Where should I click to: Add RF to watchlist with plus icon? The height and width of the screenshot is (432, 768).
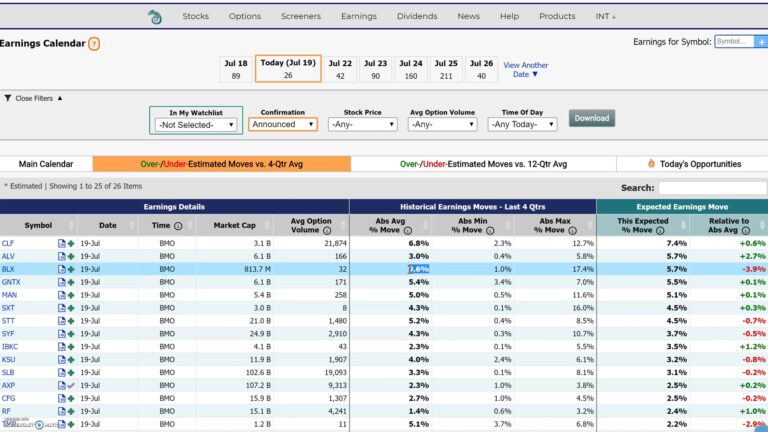pyautogui.click(x=71, y=411)
